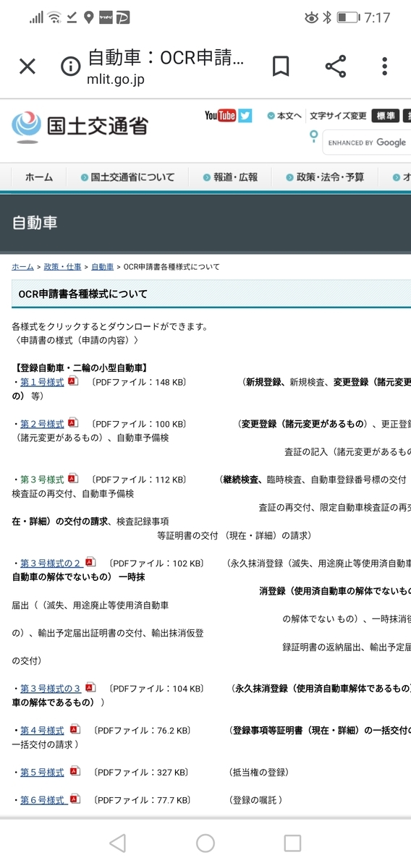Tap the 自動車 section header
Viewport: 411px width, 868px height.
coord(35,222)
